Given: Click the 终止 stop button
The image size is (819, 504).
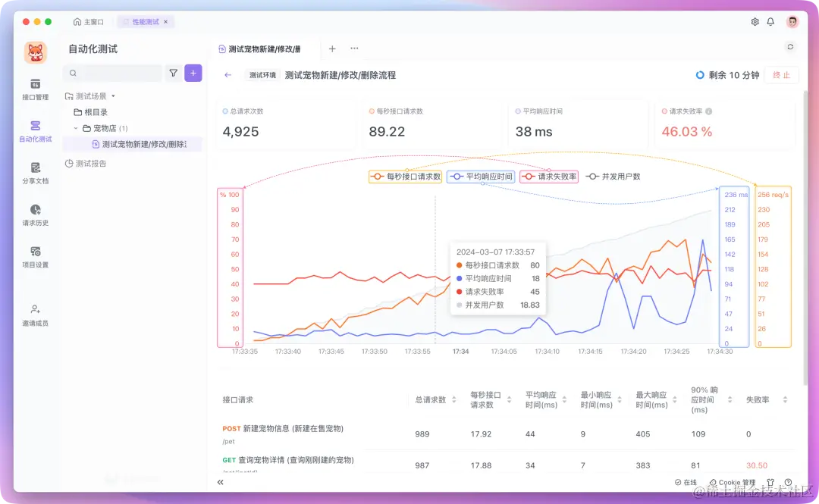Looking at the screenshot, I should click(781, 75).
